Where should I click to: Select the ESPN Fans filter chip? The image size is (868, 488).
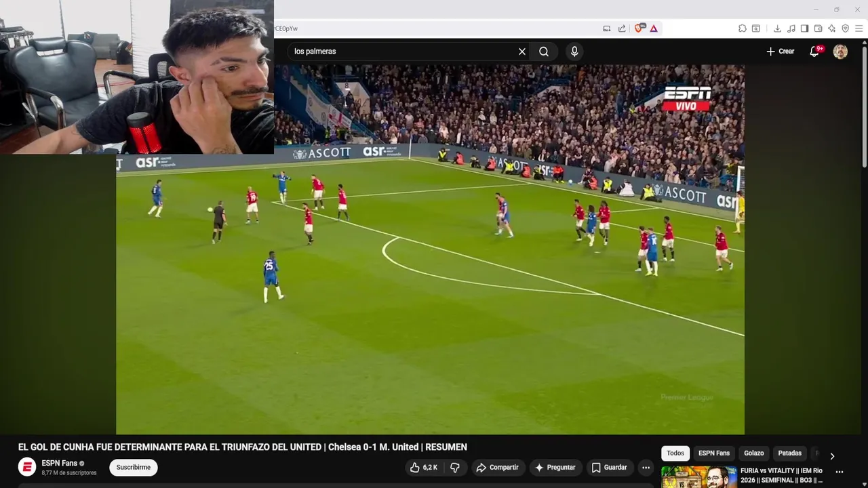point(714,453)
